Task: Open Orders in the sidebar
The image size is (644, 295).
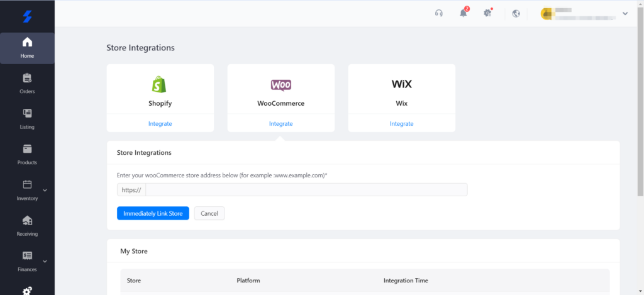Action: pos(27,84)
